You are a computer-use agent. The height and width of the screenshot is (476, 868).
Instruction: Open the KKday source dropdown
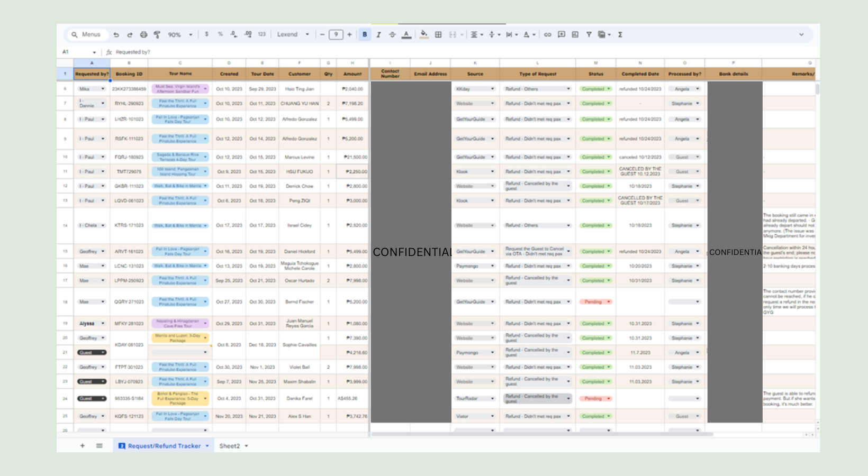click(475, 89)
